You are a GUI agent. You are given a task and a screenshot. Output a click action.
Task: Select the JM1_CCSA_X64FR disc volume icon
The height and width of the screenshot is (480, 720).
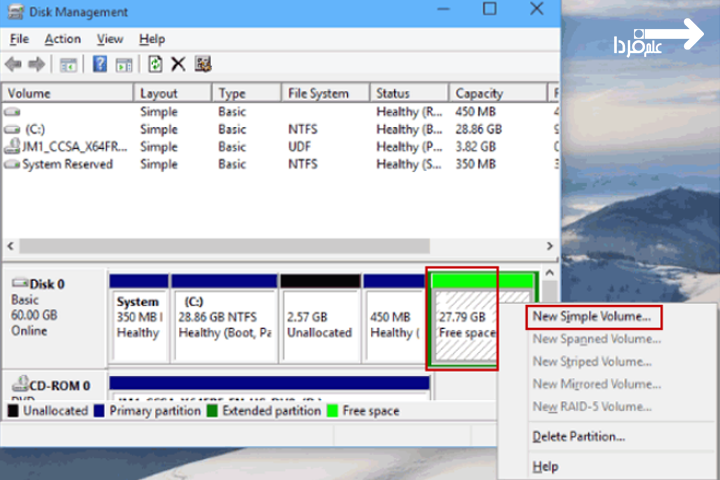12,146
